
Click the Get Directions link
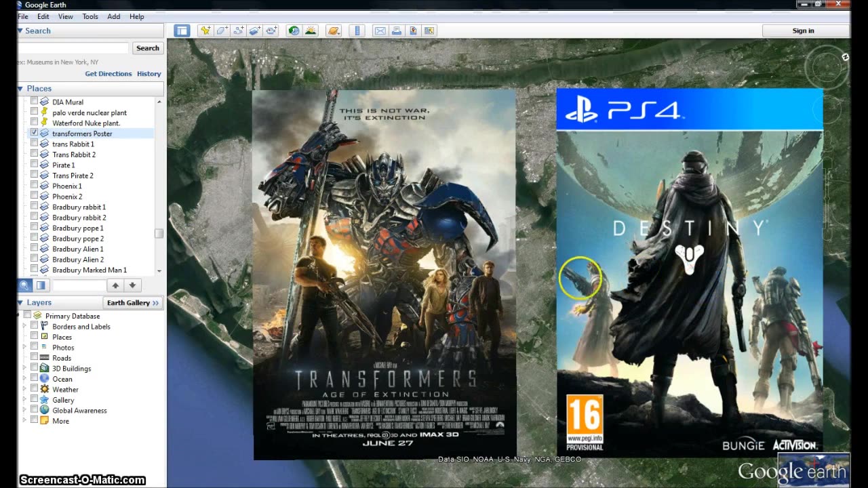pos(108,74)
